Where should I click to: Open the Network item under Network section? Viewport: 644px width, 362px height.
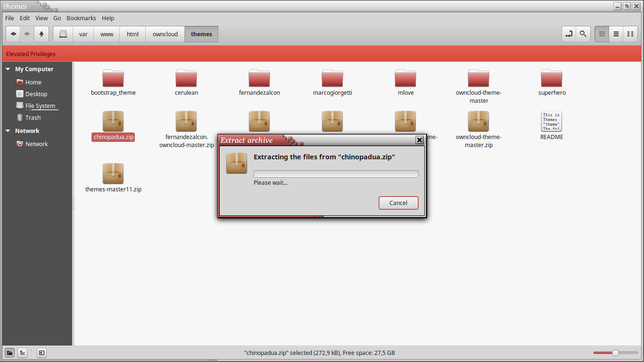[36, 144]
